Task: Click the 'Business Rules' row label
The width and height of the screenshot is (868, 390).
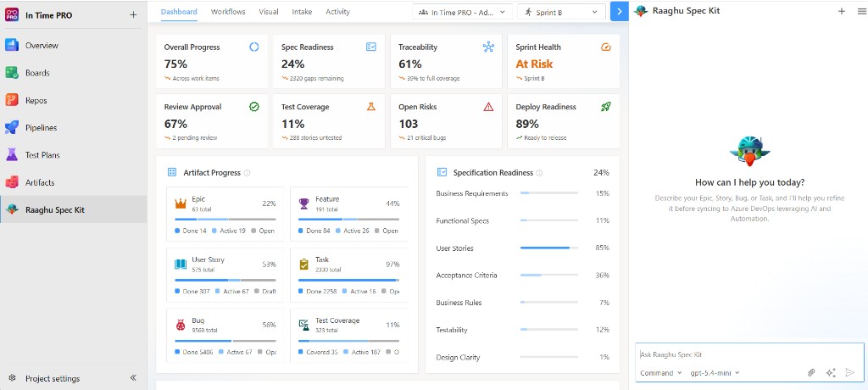Action: tap(459, 303)
